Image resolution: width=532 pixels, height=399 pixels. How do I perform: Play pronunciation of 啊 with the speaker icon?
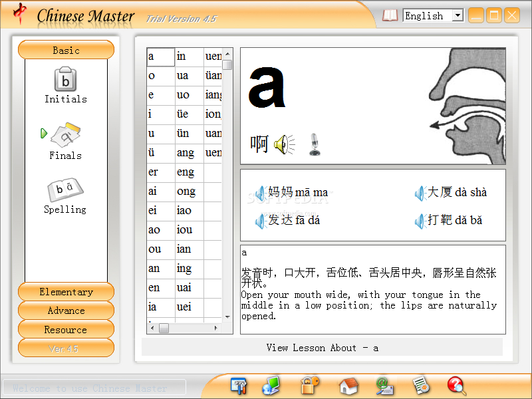coord(285,144)
